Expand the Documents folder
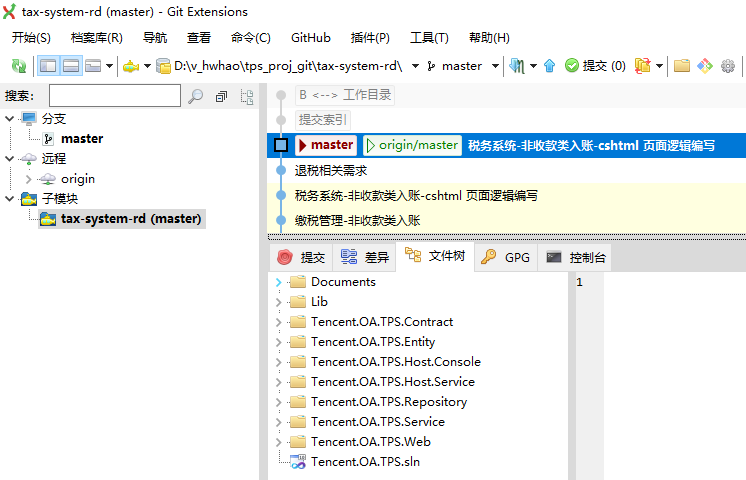Image resolution: width=746 pixels, height=480 pixels. [278, 282]
